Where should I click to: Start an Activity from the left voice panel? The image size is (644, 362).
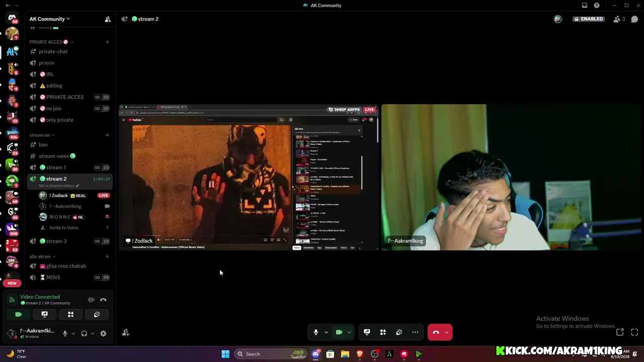coord(71,314)
